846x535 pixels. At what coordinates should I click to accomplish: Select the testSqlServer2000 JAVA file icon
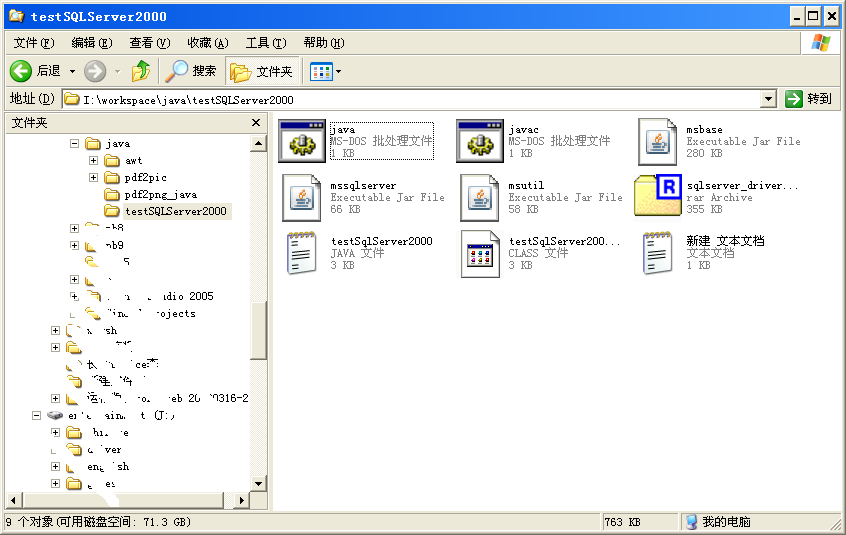[x=302, y=253]
